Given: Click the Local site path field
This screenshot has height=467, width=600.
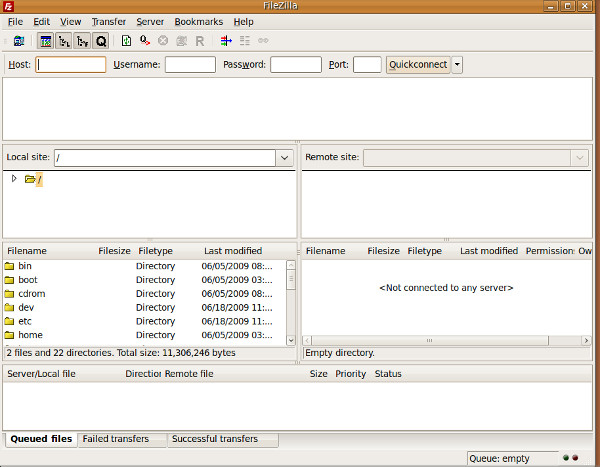Looking at the screenshot, I should [165, 158].
